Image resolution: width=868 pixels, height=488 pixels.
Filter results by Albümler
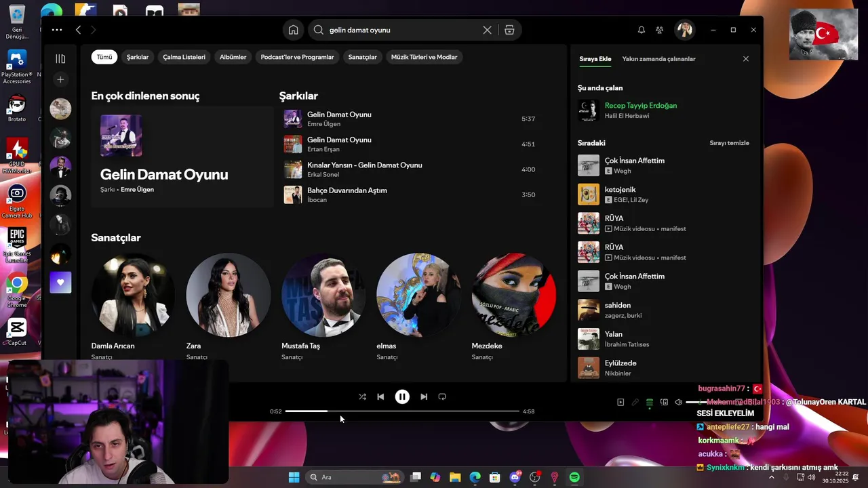233,57
